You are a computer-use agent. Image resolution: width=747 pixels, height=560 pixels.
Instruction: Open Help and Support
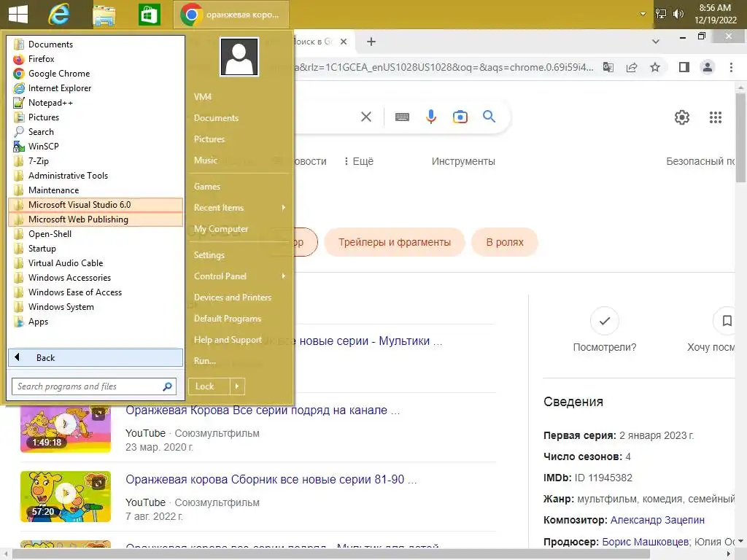pyautogui.click(x=239, y=340)
